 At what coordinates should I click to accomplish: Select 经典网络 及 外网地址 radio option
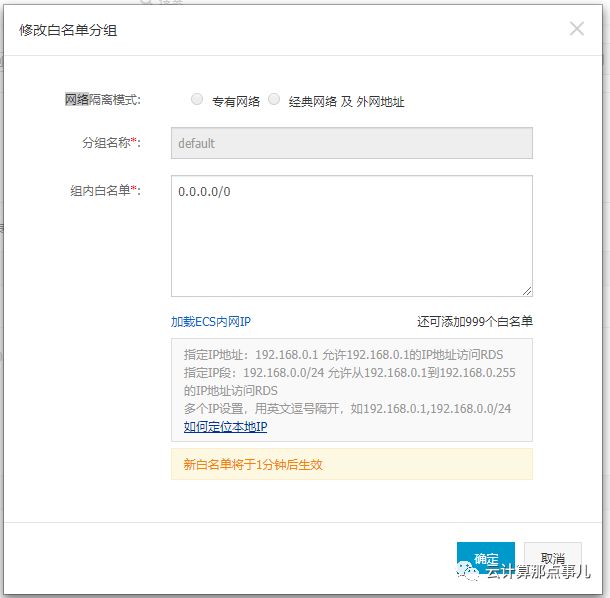coord(274,99)
